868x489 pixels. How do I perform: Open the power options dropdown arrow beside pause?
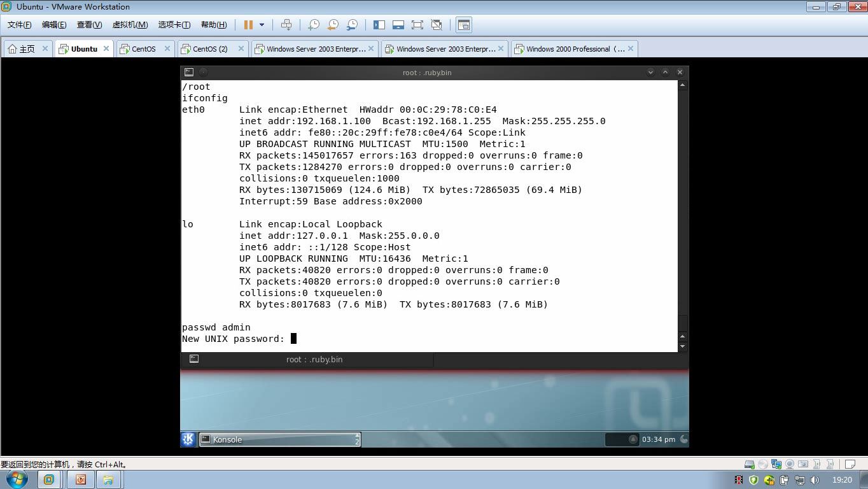click(x=262, y=25)
